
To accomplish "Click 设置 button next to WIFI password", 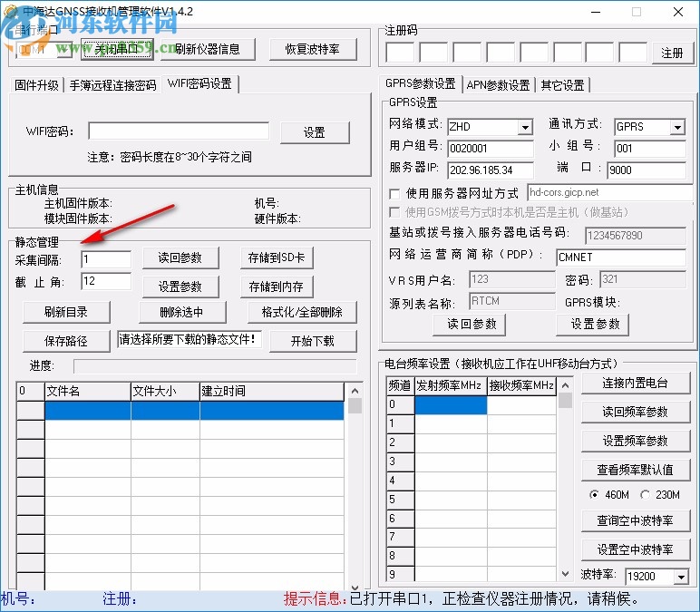I will 315,132.
